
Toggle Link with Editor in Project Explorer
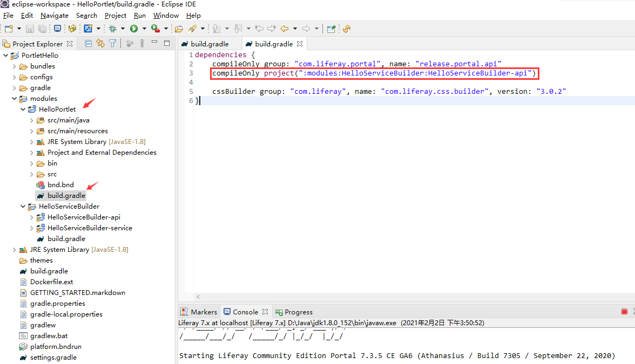[x=100, y=43]
